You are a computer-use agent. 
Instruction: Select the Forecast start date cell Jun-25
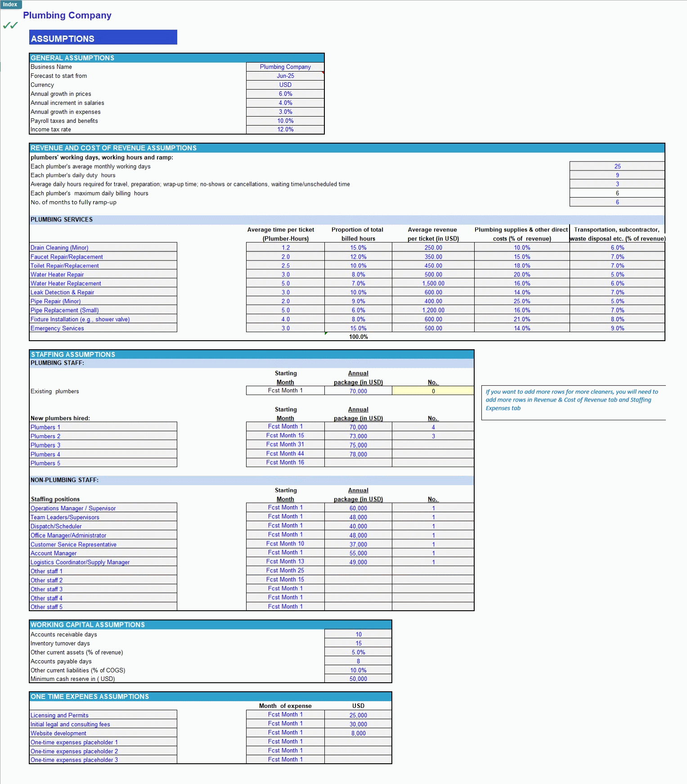[285, 76]
